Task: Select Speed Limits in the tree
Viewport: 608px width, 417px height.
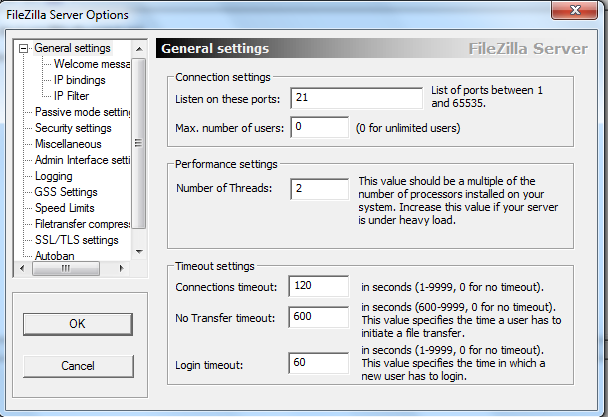Action: (x=65, y=208)
